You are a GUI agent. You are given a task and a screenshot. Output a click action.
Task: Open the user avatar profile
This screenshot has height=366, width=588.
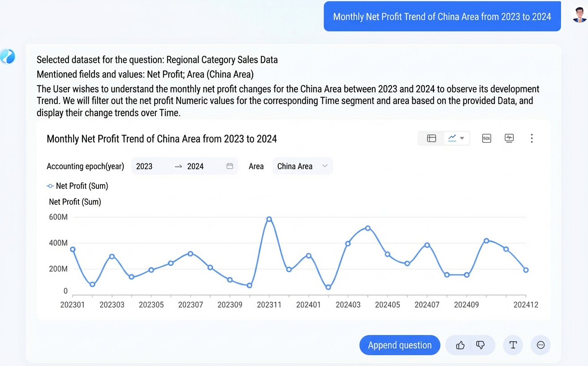pos(579,15)
